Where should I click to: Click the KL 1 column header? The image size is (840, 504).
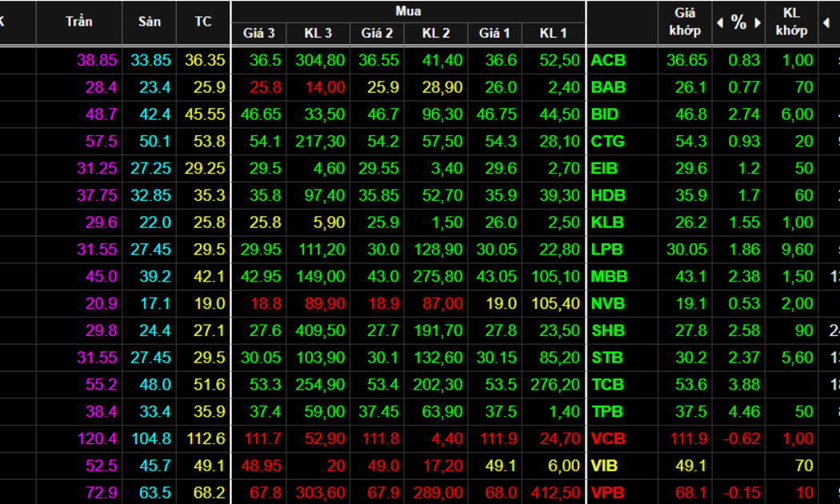point(554,34)
